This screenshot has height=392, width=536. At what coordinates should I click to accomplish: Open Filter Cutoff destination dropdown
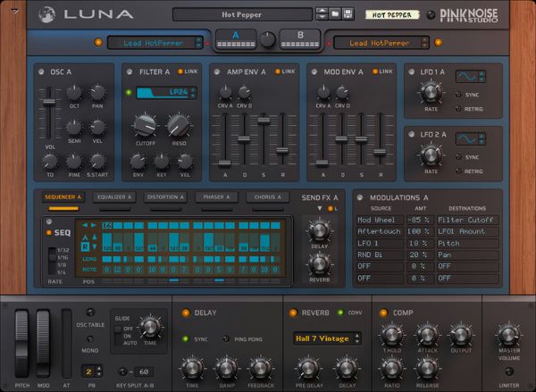(467, 220)
